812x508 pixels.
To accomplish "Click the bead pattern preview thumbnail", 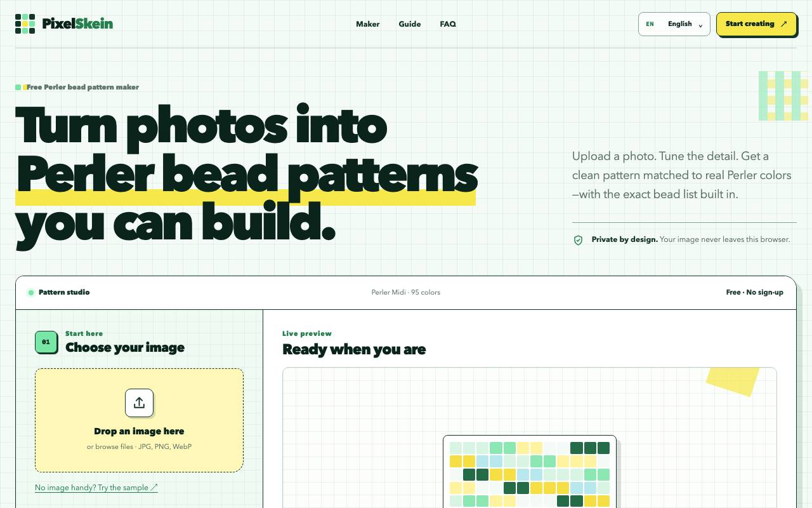I will 530,472.
